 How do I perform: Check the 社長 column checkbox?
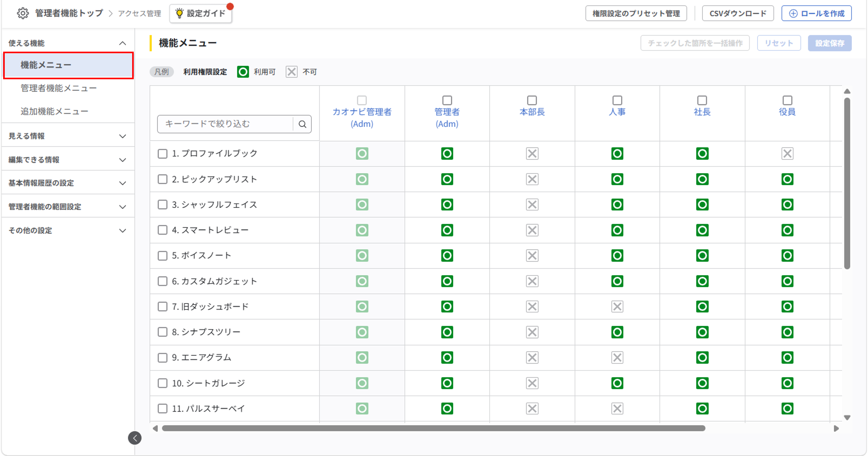click(x=702, y=100)
